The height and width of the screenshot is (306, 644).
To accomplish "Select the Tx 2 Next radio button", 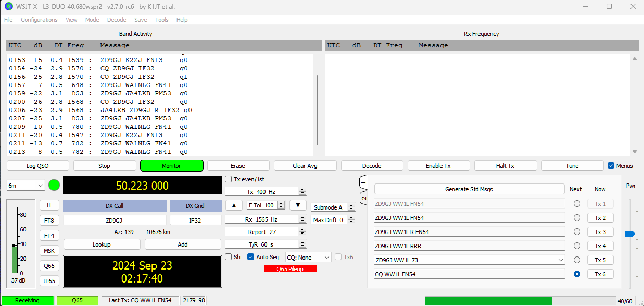I will click(x=577, y=218).
